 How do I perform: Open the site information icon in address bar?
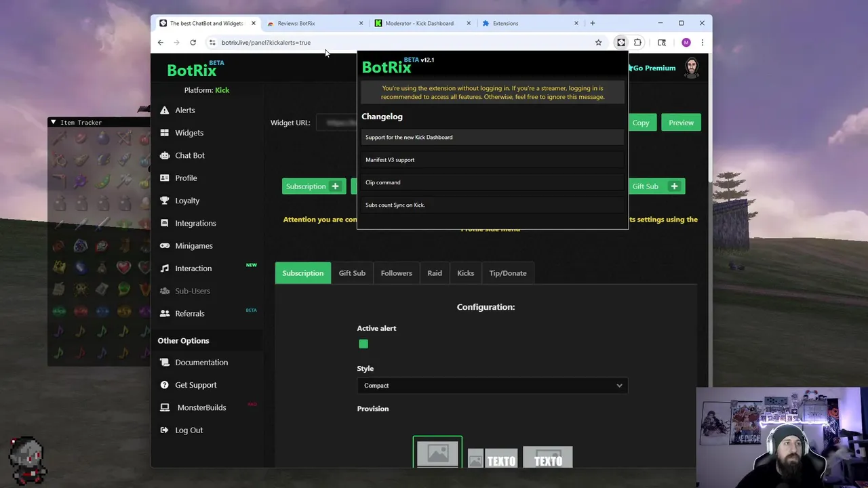[212, 42]
